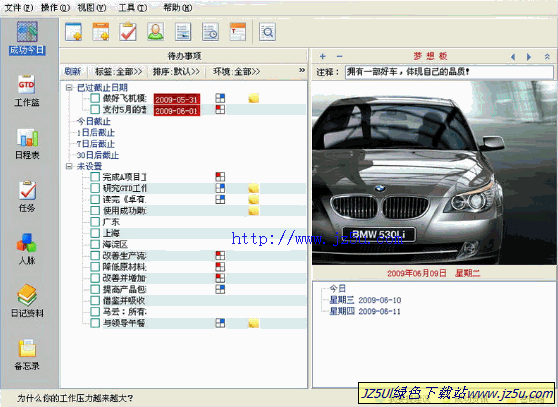
Task: Open the 排序:默认>> sort dropdown
Action: pos(176,72)
